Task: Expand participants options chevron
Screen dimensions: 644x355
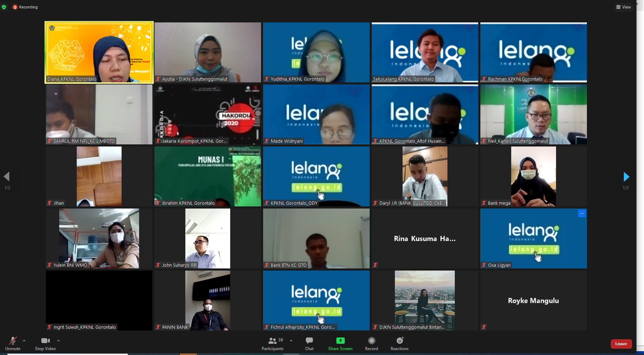Action: coord(291,341)
